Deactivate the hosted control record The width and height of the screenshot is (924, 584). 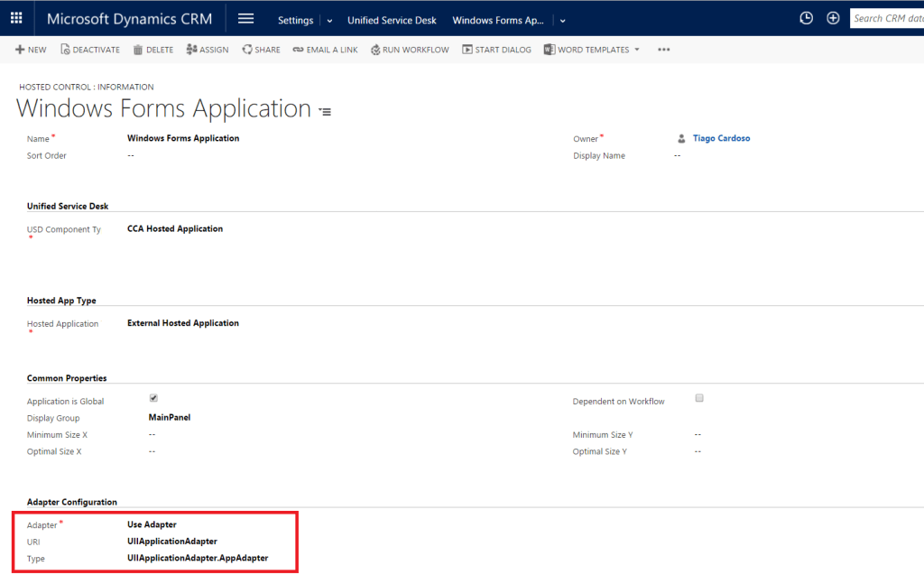(x=90, y=50)
